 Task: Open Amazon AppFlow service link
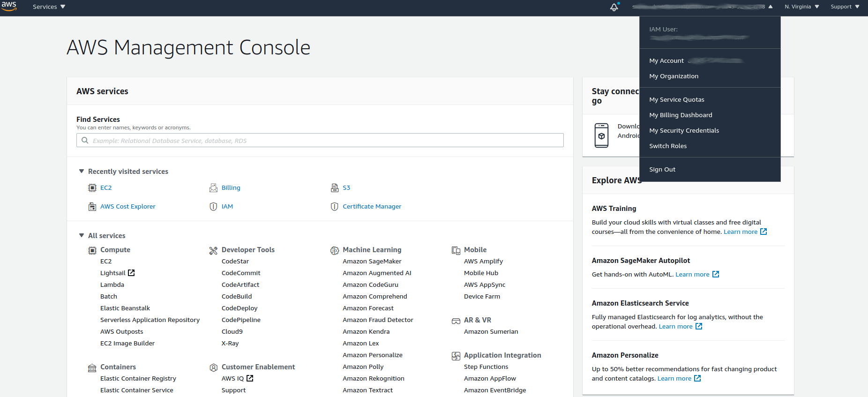490,378
